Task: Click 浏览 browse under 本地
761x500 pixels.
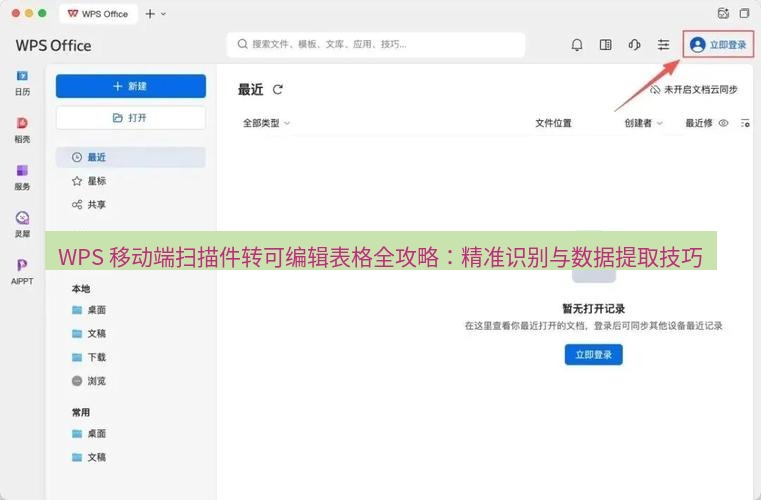Action: (x=89, y=381)
